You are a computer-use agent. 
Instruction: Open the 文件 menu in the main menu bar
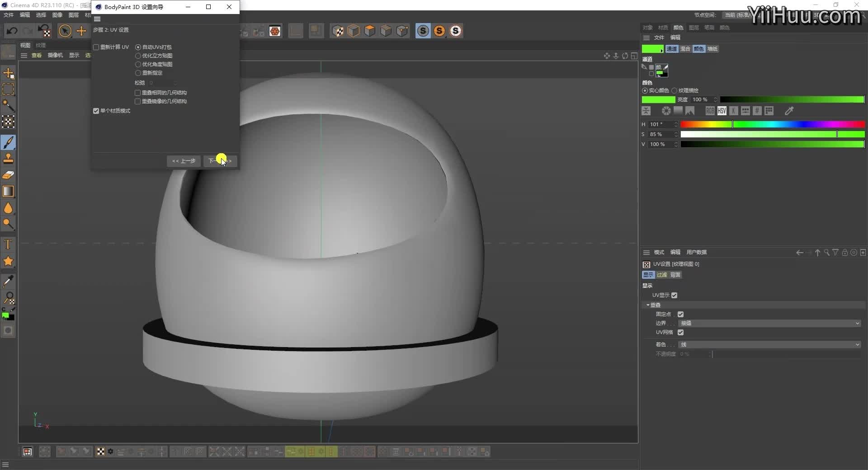point(9,15)
